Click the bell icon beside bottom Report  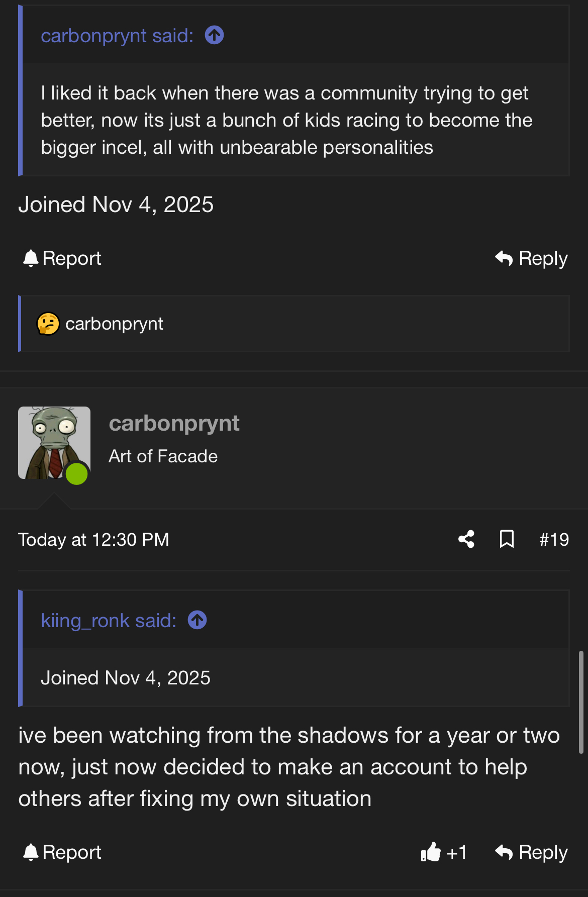[x=31, y=852]
